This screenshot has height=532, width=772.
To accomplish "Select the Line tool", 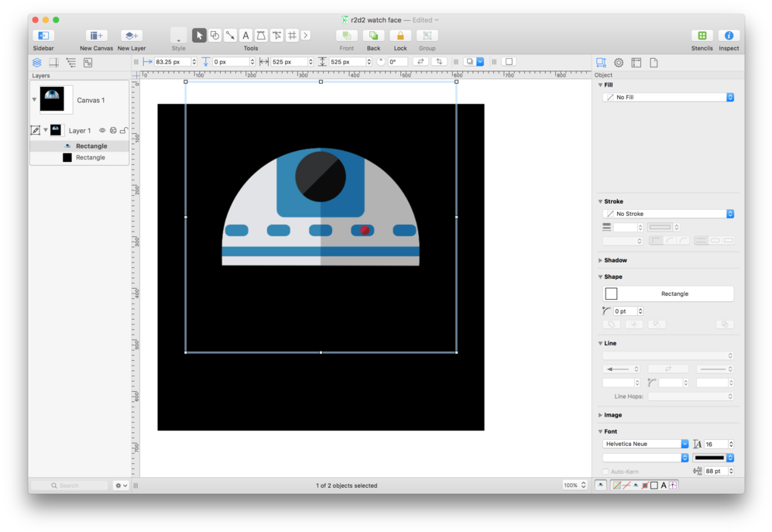I will (230, 36).
